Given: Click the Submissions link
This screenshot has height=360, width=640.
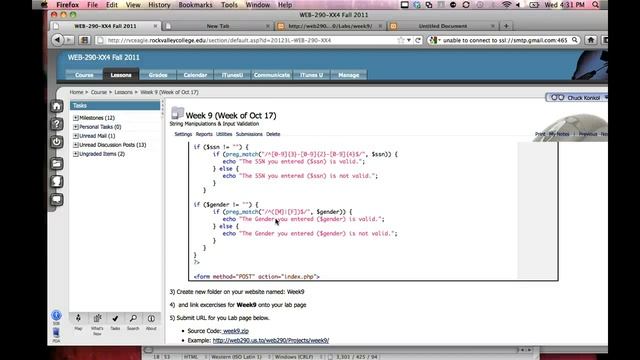Looking at the screenshot, I should point(249,134).
